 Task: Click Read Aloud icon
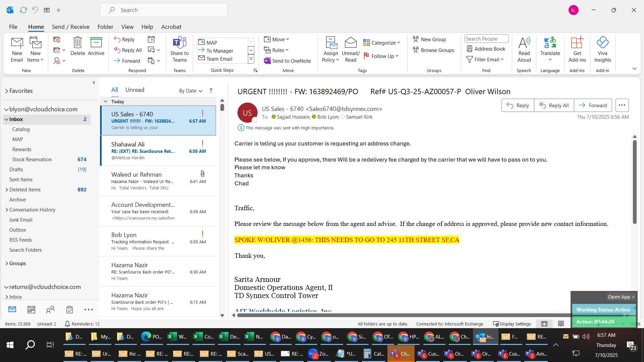point(524,50)
